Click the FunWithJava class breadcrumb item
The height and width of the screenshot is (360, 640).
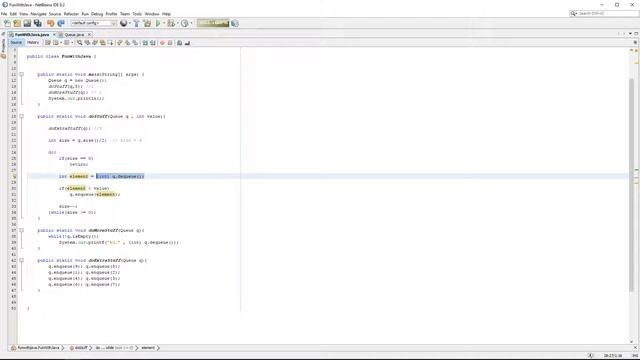[x=36, y=348]
